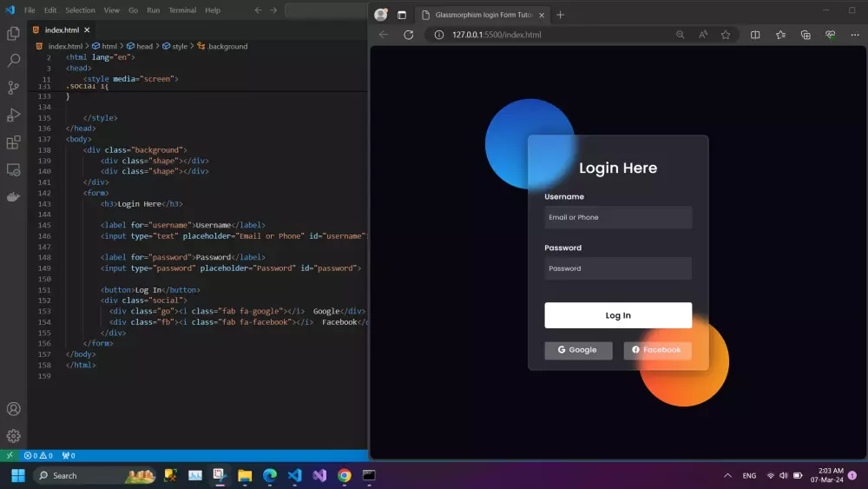868x489 pixels.
Task: Open the ENG language input indicator
Action: pos(749,475)
